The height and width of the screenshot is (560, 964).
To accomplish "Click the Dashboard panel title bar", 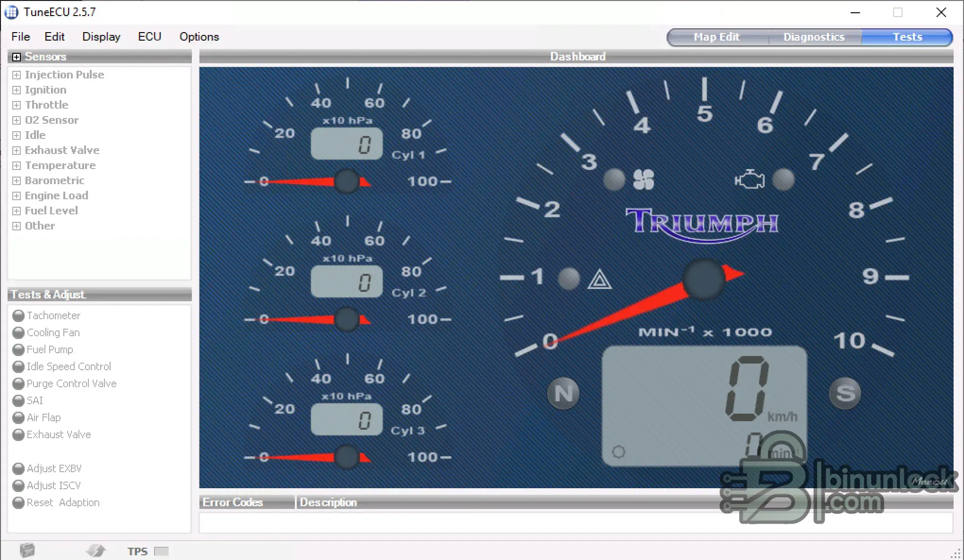I will pos(576,57).
